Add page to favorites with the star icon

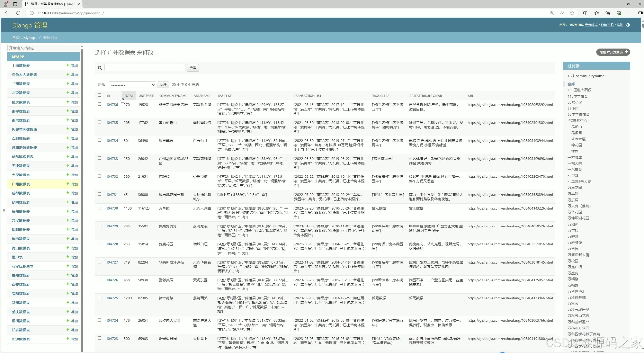[572, 13]
